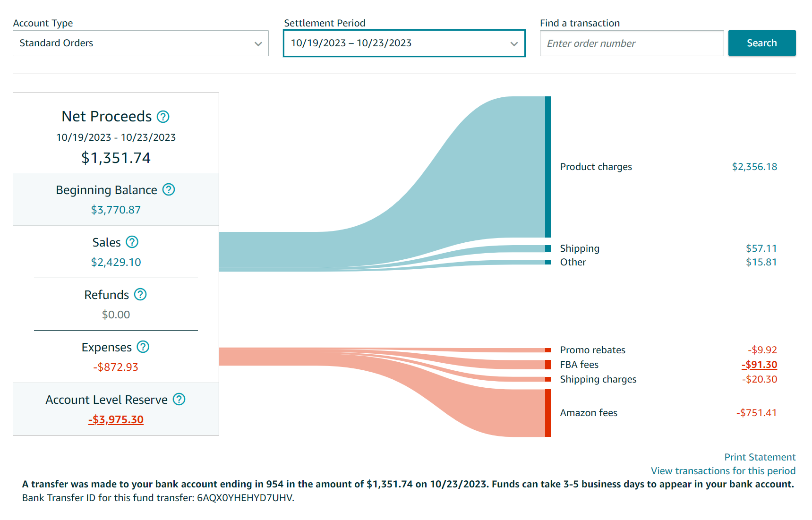
Task: Click the Promo rebates label
Action: click(x=592, y=350)
